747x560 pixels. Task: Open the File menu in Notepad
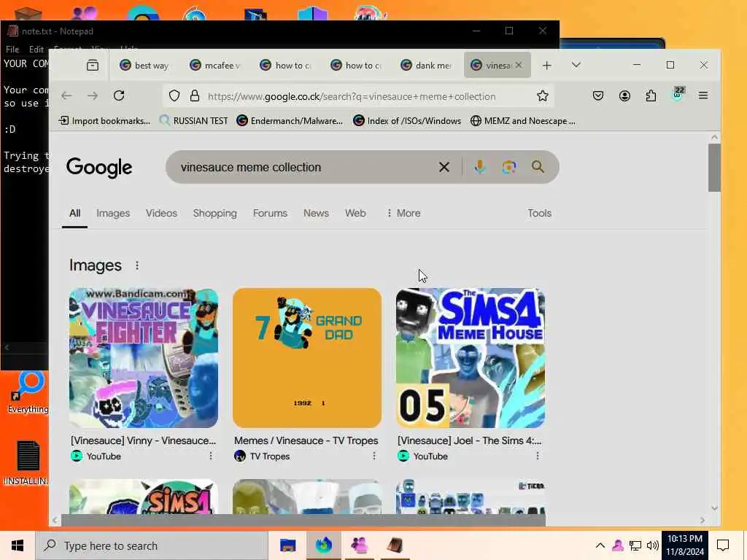point(12,49)
